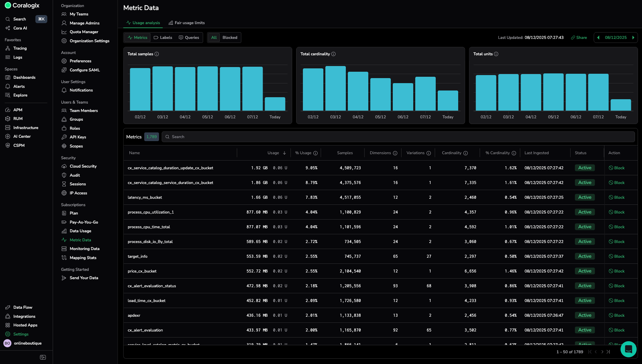Click the % Usage column info icon
642x364 pixels.
[x=315, y=153]
